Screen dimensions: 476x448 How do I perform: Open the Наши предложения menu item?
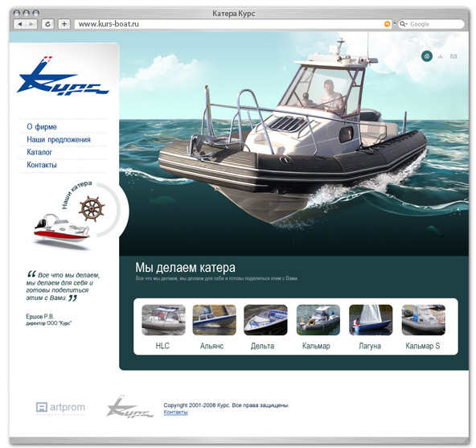coord(59,139)
